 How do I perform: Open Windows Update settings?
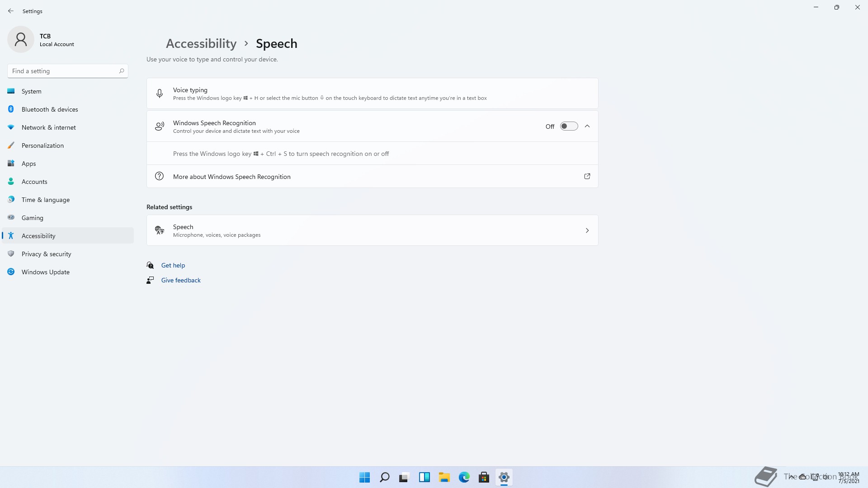[x=68, y=272]
